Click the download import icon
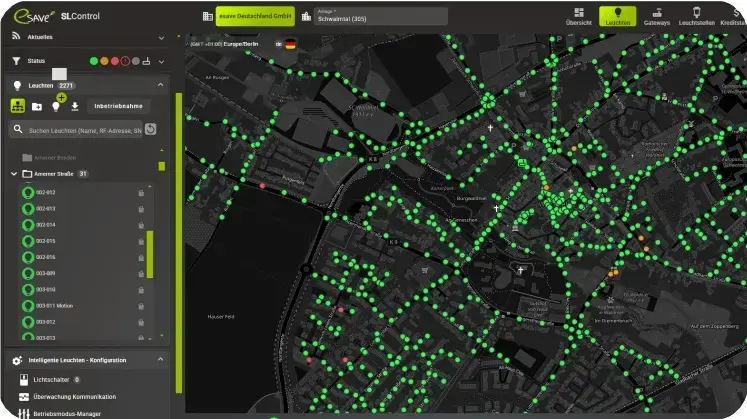 coord(75,106)
